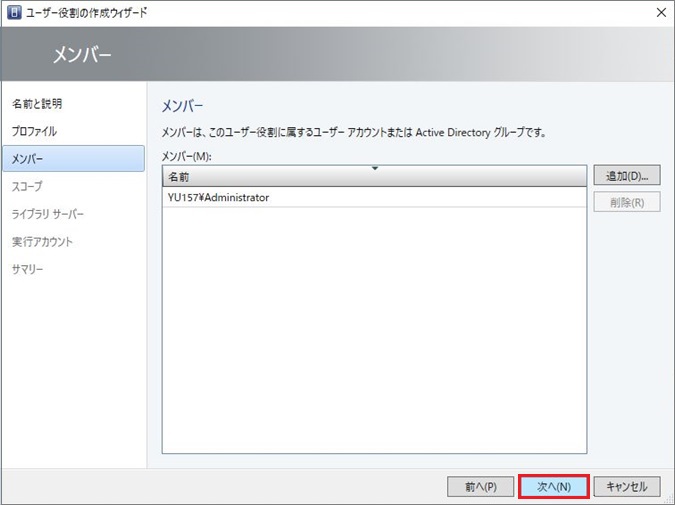The height and width of the screenshot is (505, 675).
Task: Go back with the 前へ(P) button
Action: 480,486
